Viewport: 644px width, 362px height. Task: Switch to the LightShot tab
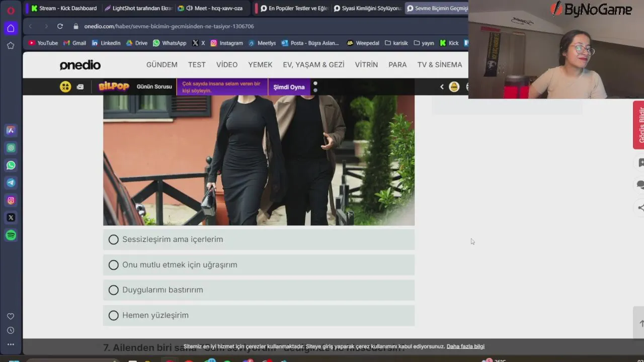point(138,8)
